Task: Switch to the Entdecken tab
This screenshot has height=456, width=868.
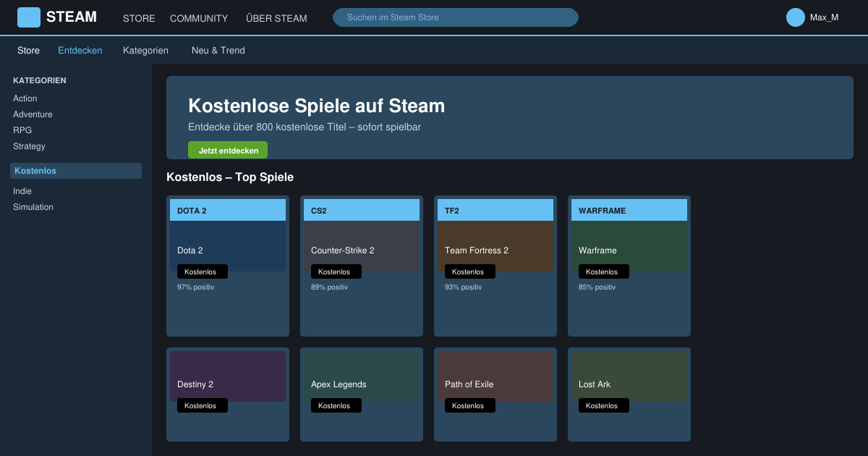Action: 80,51
